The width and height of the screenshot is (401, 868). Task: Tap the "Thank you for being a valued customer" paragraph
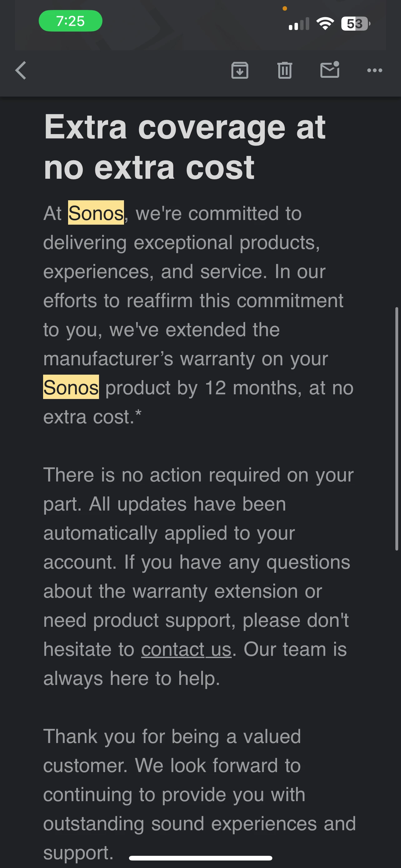click(x=199, y=794)
